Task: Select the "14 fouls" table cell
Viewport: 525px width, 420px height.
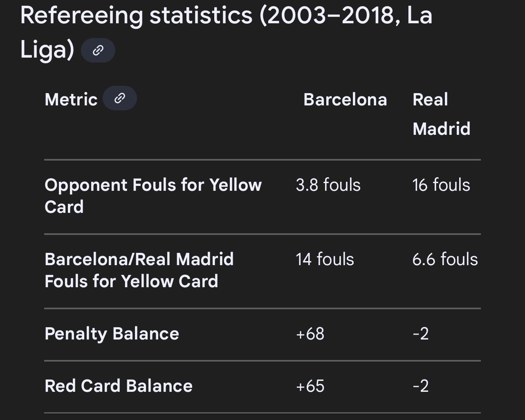Action: point(325,259)
